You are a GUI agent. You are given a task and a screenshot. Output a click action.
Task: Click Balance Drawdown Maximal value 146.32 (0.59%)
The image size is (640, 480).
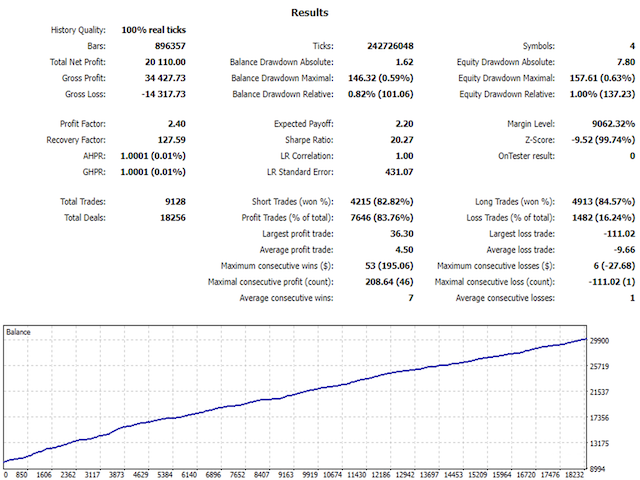(x=381, y=78)
